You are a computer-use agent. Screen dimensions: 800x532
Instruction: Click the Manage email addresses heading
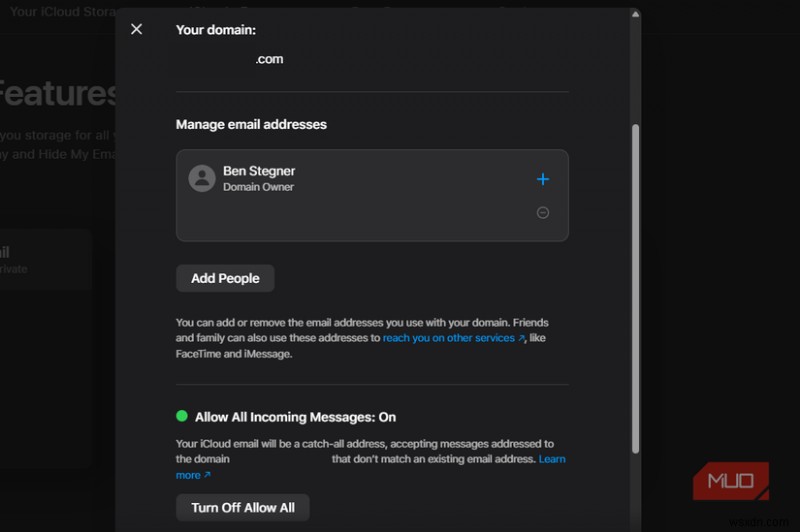tap(251, 124)
